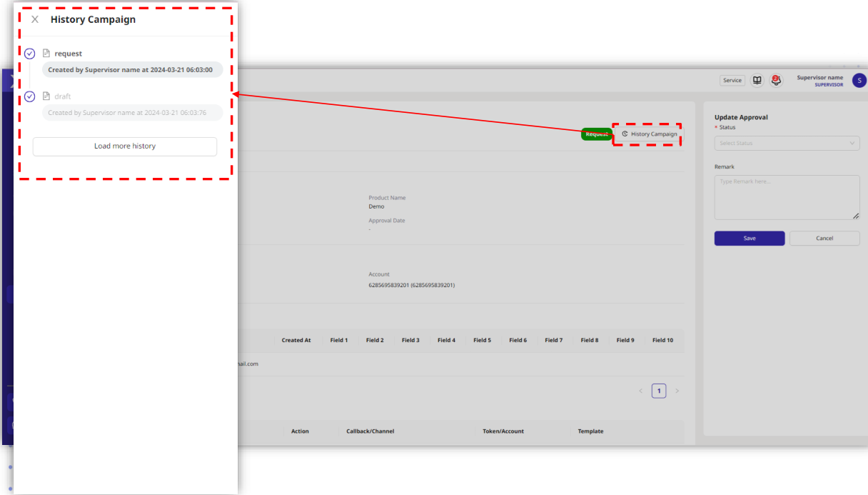Click the Template column header
This screenshot has width=868, height=495.
point(590,431)
